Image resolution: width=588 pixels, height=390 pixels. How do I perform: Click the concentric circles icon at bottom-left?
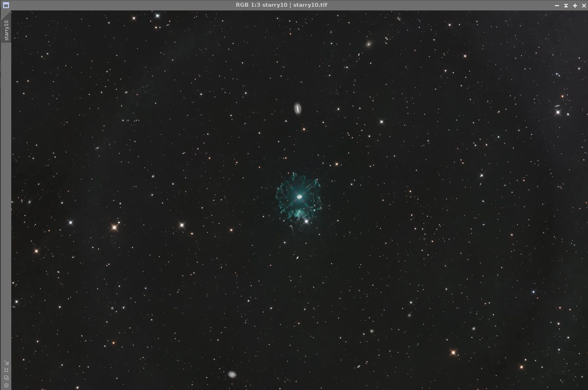point(6,385)
